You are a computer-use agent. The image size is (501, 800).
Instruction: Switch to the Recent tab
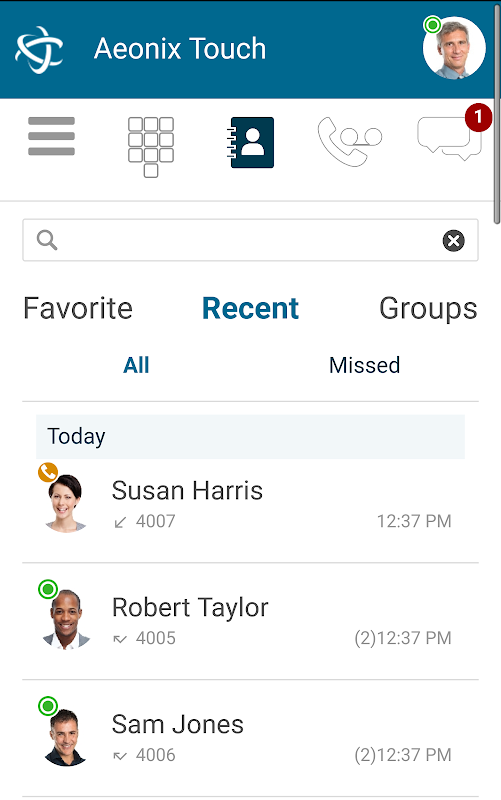(x=250, y=309)
